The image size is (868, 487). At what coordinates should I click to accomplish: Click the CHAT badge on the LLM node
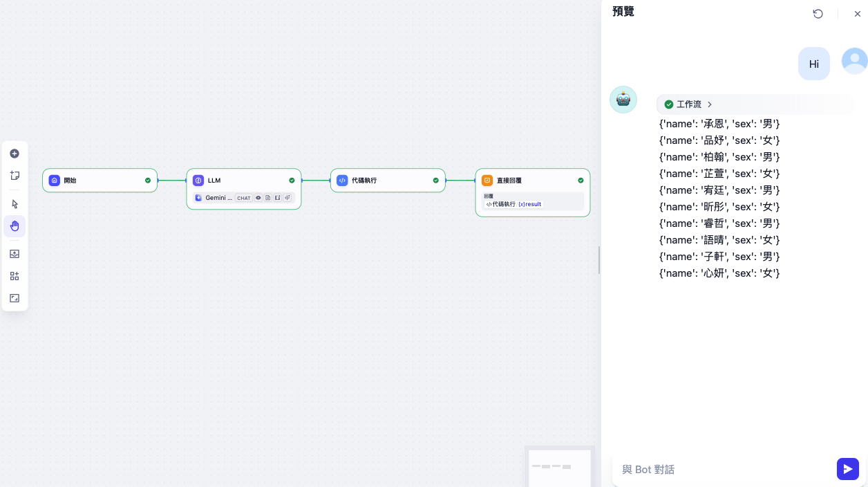(243, 198)
